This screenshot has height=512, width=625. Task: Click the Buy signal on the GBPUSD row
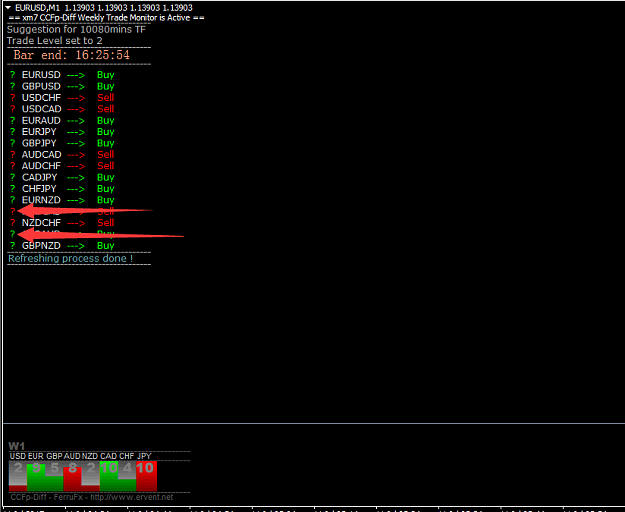[106, 87]
